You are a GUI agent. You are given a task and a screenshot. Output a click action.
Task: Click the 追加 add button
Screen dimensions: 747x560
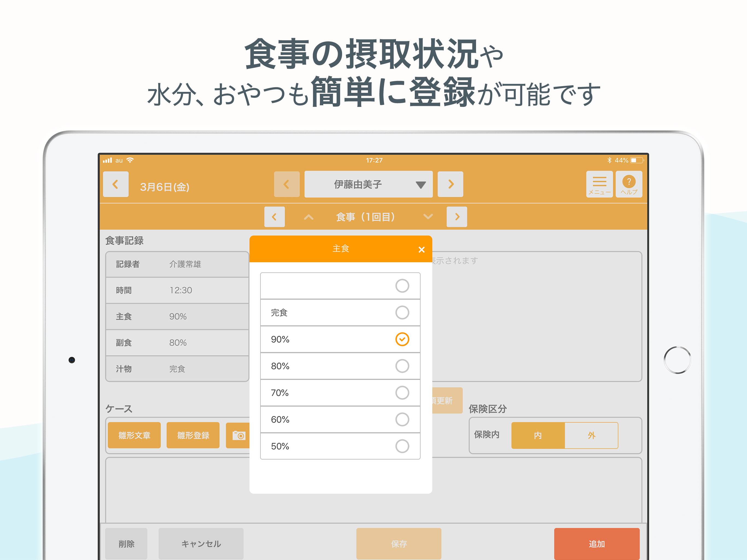(597, 544)
